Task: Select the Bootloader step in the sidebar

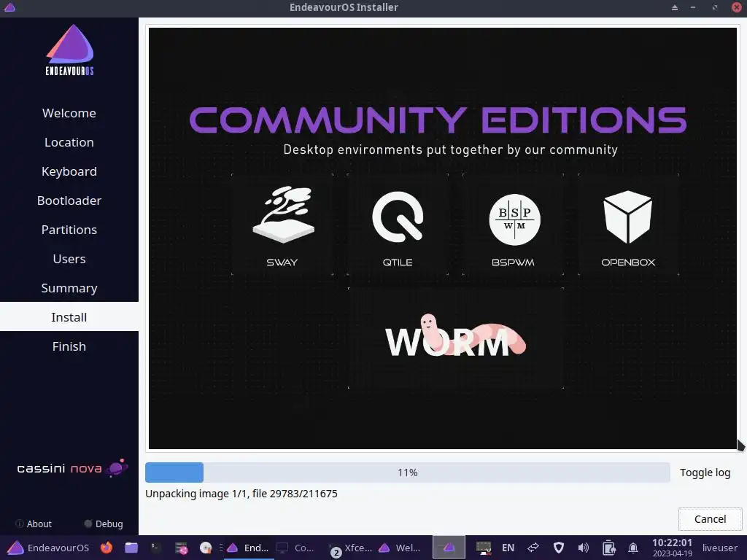Action: 69,201
